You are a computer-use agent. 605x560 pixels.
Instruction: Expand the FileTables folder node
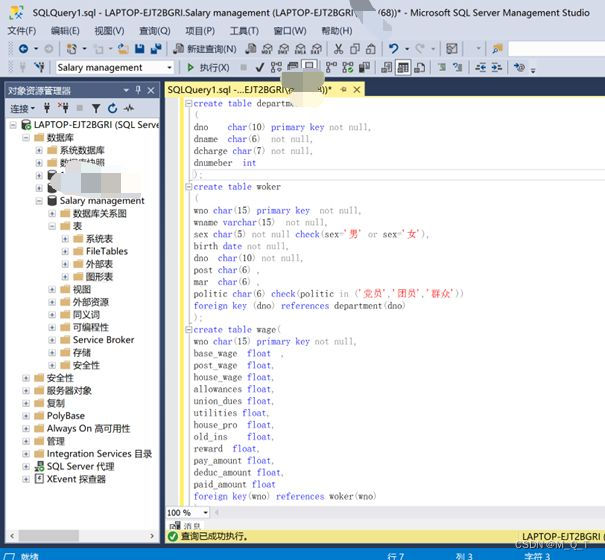65,252
